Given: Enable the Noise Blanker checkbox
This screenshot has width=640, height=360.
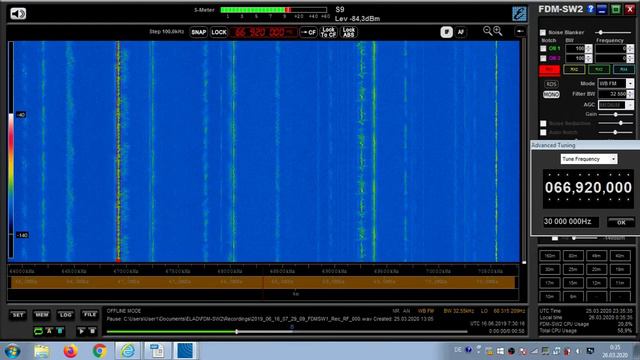Looking at the screenshot, I should coord(543,32).
